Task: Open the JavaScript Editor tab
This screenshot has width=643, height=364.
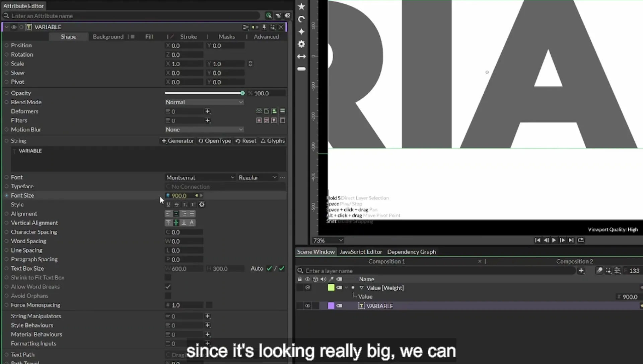Action: [x=361, y=252]
